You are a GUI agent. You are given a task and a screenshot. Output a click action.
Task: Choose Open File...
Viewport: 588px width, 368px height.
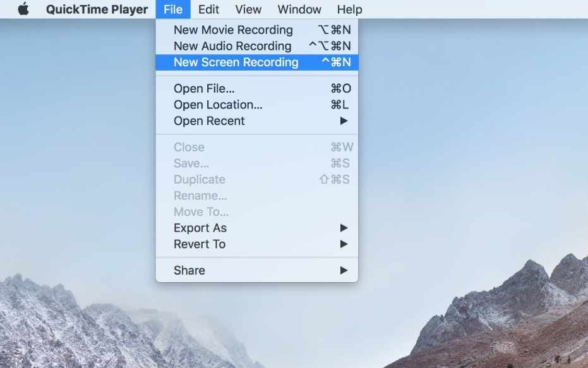[x=204, y=88]
